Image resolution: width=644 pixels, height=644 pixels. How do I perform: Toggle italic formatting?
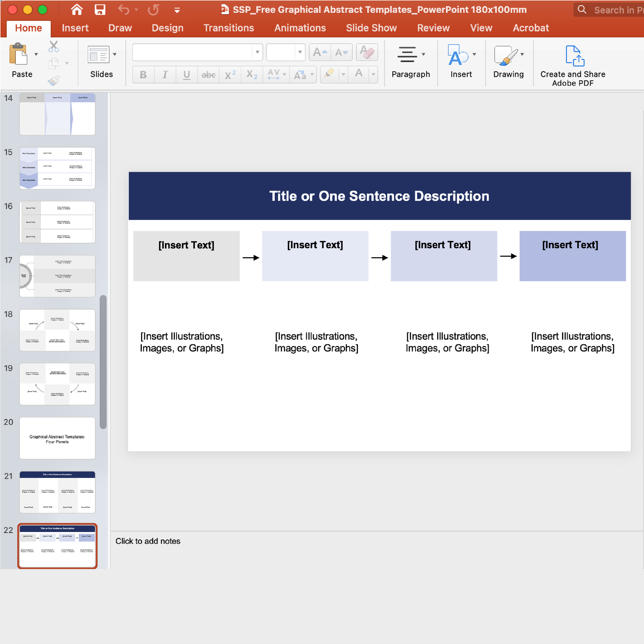[165, 74]
